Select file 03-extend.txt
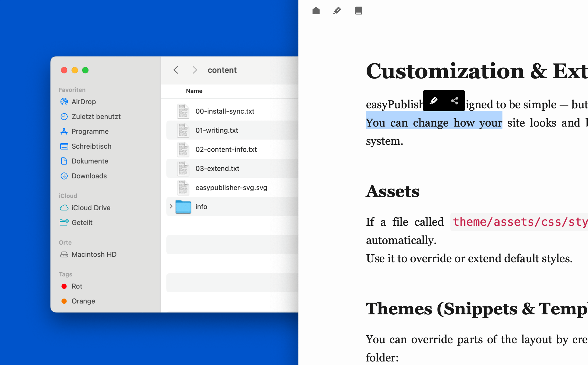This screenshot has height=365, width=588. (x=217, y=169)
